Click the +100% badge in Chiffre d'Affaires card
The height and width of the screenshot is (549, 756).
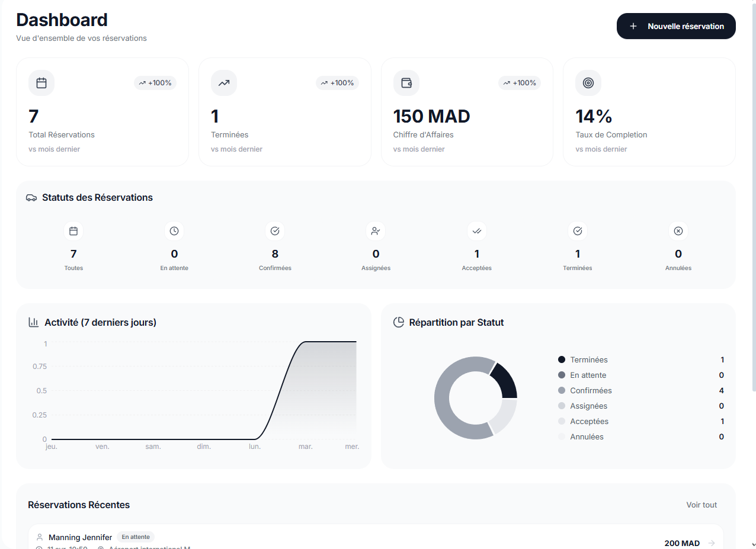pos(520,83)
